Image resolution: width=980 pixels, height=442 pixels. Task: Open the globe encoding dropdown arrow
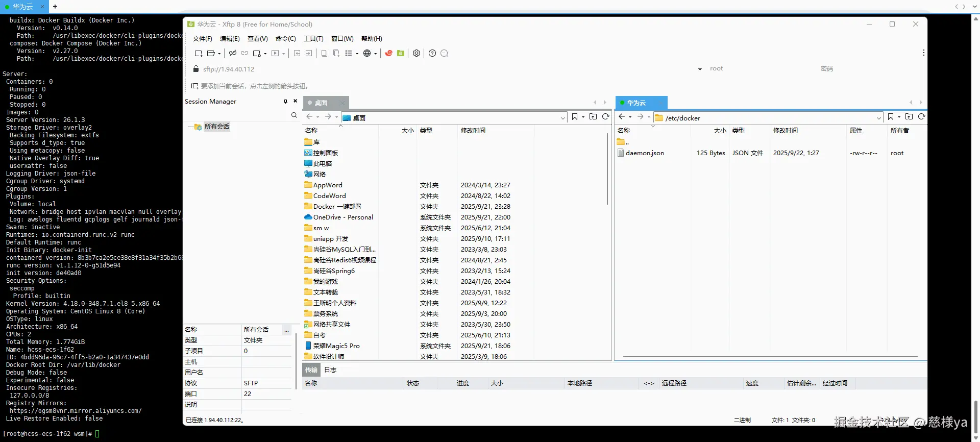375,54
